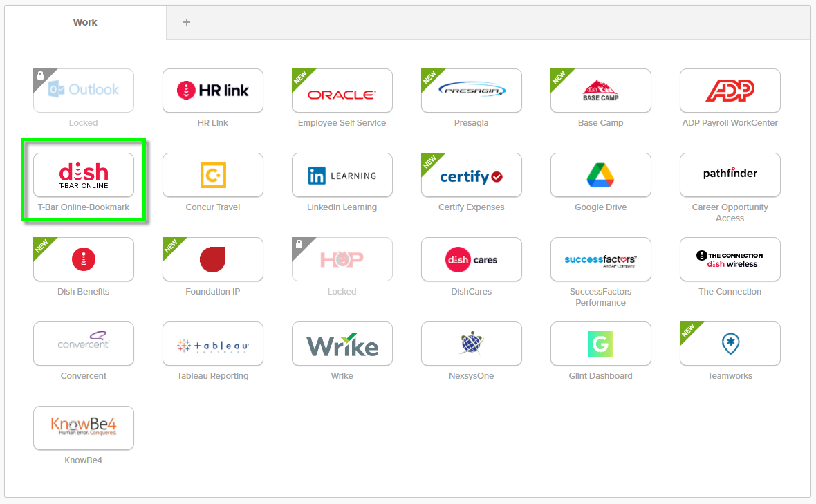Open the Glint Dashboard tile

coord(600,344)
